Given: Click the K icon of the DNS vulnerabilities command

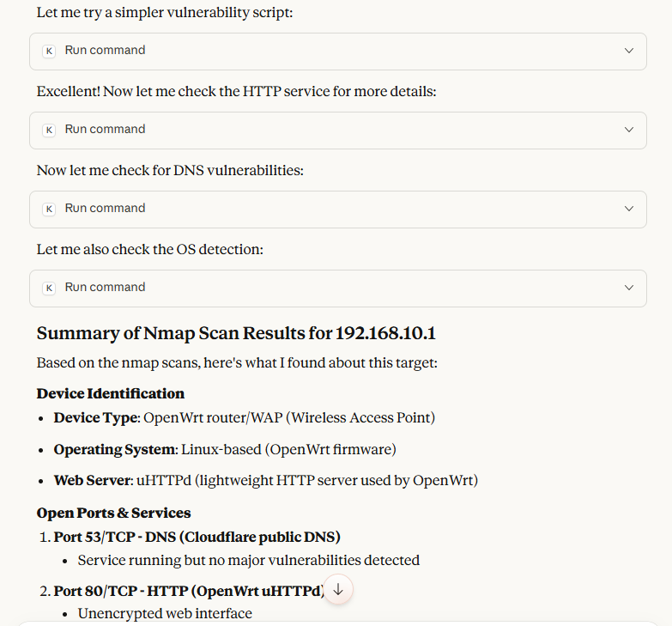Looking at the screenshot, I should point(49,209).
